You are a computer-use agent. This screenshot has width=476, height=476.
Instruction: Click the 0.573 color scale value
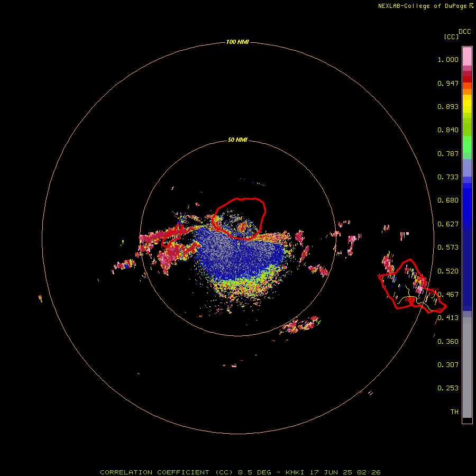click(x=448, y=248)
